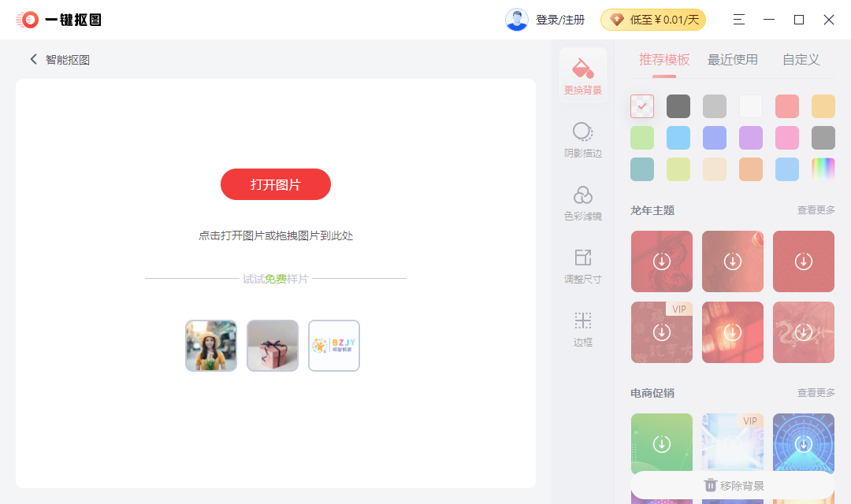Download the VIP template under 电商促销
Screen dimensions: 851x504
732,443
